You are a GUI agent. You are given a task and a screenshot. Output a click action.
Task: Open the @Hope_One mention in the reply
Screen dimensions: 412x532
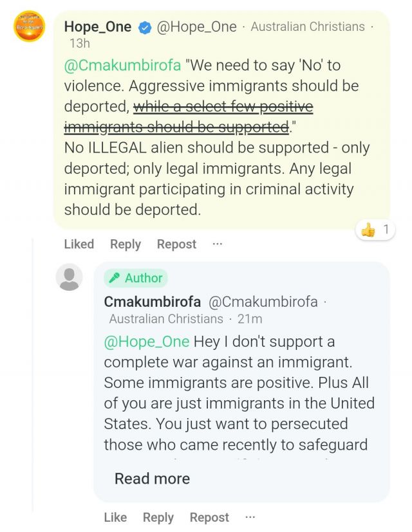coord(147,342)
